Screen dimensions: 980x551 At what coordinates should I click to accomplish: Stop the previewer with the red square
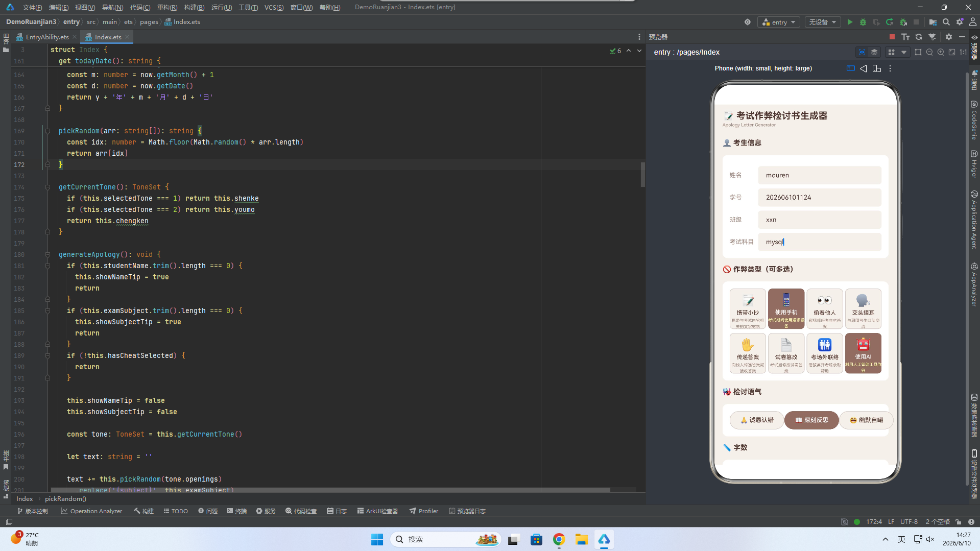point(892,37)
